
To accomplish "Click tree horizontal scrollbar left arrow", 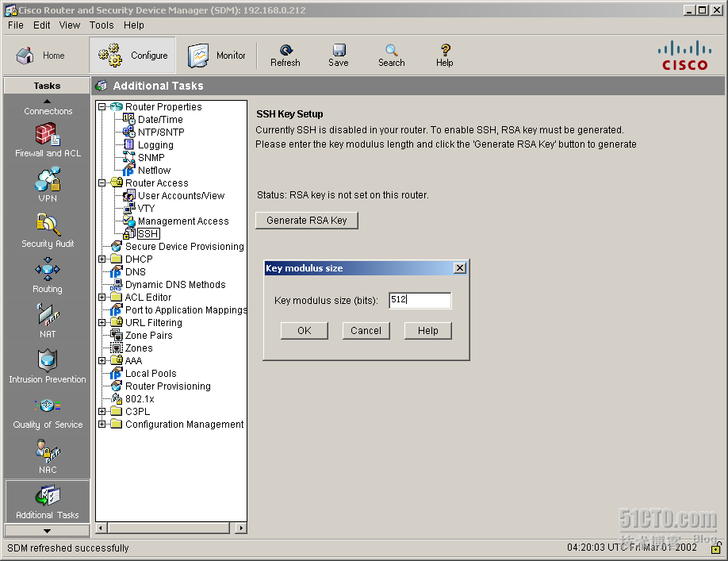I will [102, 528].
